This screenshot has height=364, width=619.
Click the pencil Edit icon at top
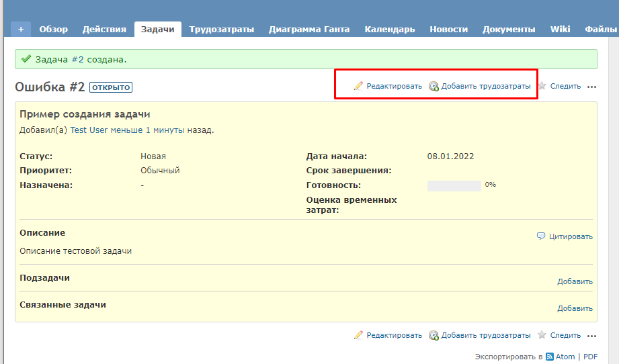pos(358,86)
